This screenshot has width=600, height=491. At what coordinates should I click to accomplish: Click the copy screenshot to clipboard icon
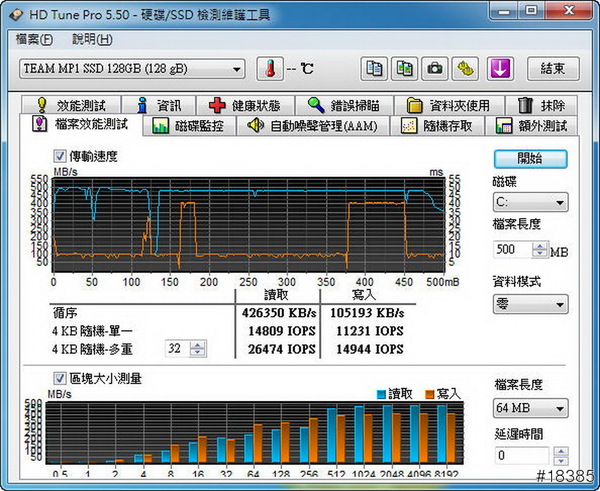(404, 69)
